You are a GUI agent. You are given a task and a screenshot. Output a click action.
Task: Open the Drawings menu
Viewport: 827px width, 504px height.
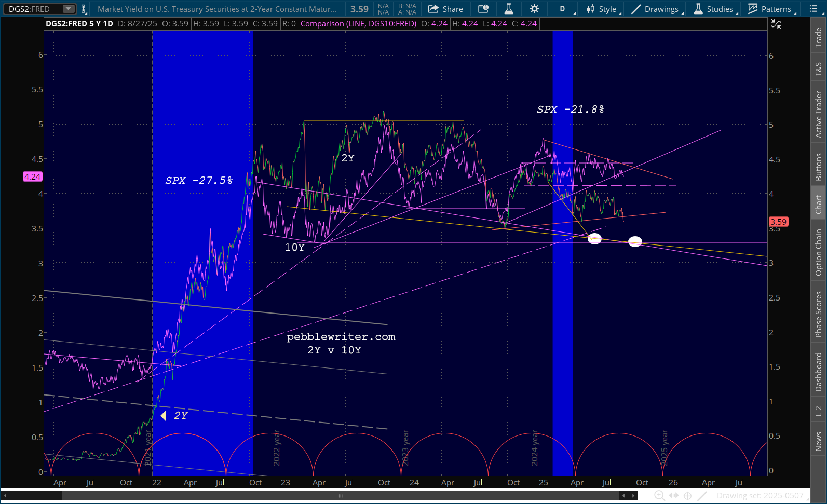click(x=656, y=9)
